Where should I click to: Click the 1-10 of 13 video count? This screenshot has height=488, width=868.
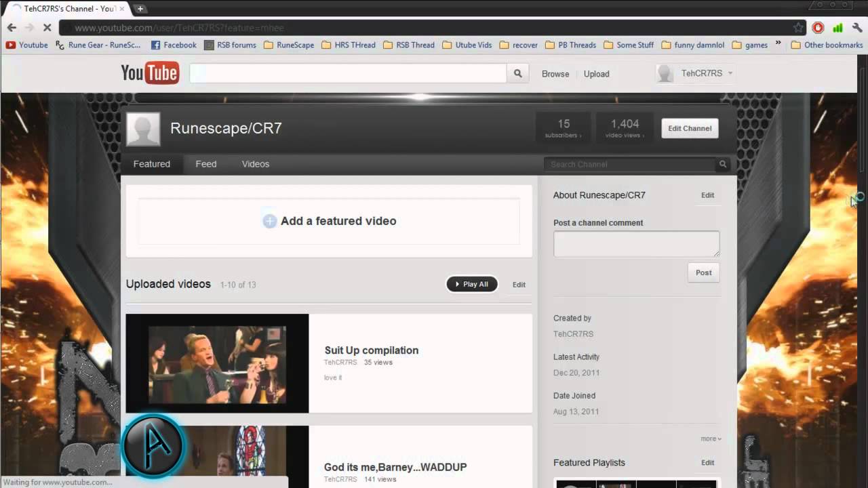(x=238, y=285)
